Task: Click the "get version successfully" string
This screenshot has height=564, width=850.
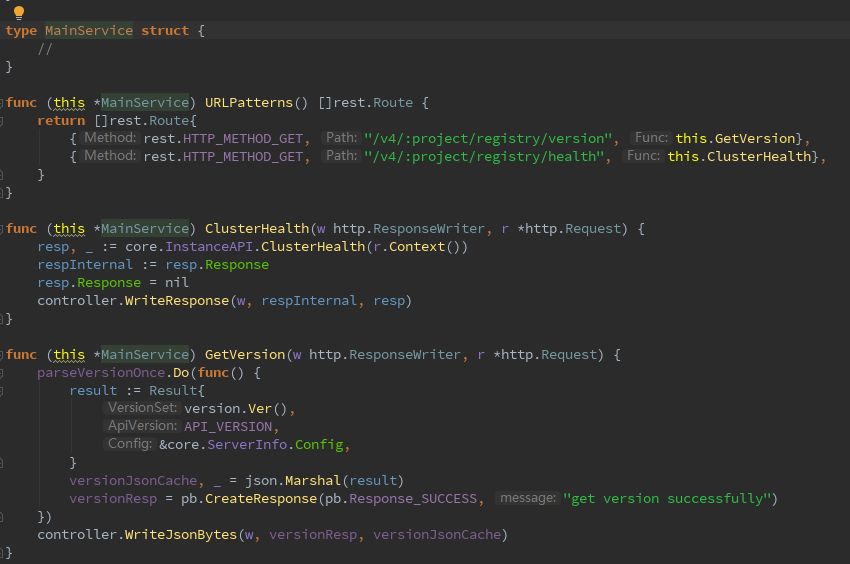Action: tap(667, 498)
